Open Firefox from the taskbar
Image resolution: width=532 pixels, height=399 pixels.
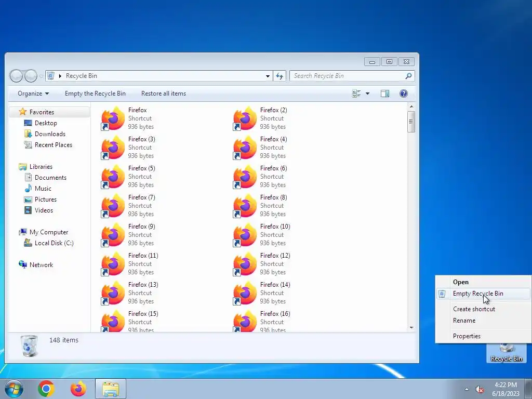tap(78, 389)
